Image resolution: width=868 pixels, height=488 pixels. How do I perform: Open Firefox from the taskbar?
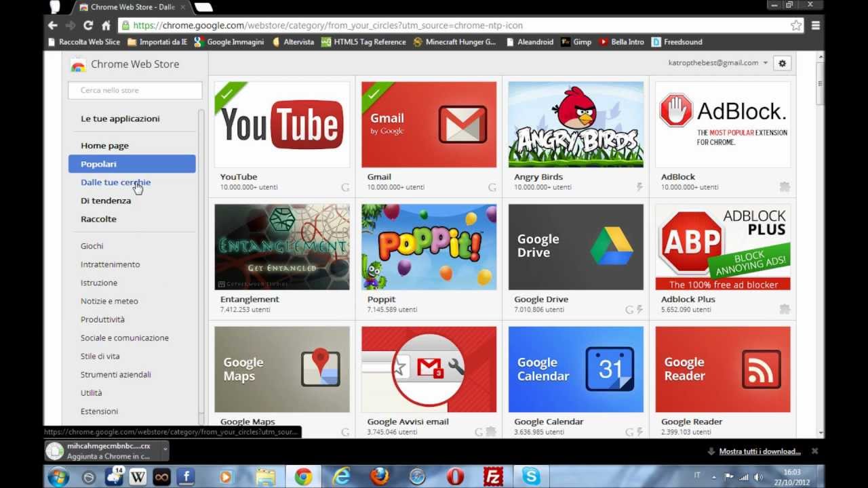pyautogui.click(x=380, y=477)
